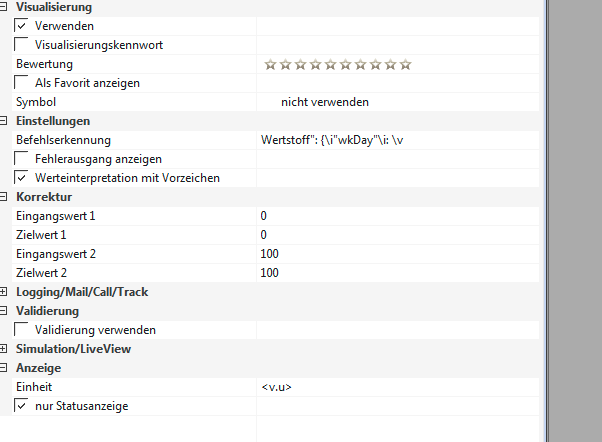Image resolution: width=602 pixels, height=442 pixels.
Task: Enable Fehlerausgang anzeigen checkbox
Action: pos(22,158)
